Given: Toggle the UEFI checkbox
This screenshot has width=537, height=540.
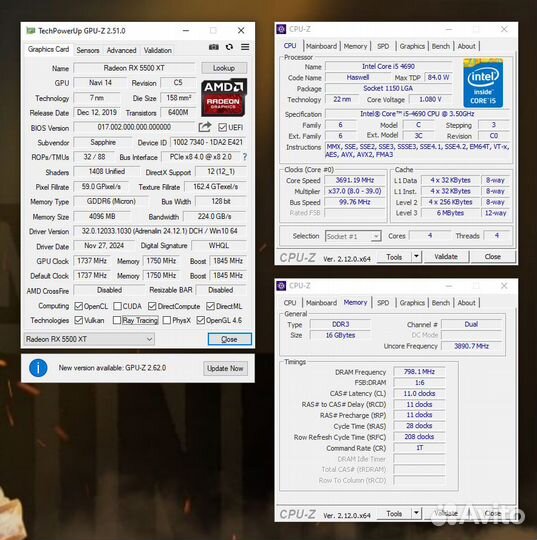Looking at the screenshot, I should click(223, 127).
